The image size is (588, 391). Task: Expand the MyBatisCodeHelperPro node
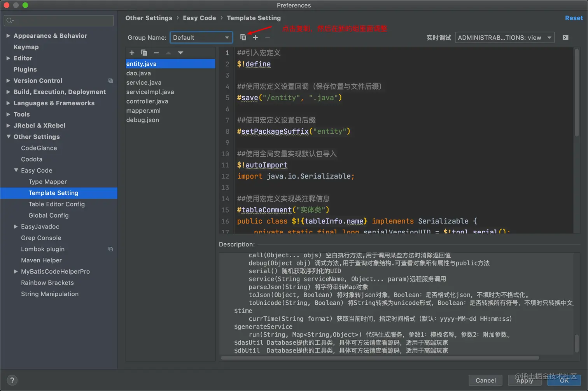pyautogui.click(x=16, y=271)
